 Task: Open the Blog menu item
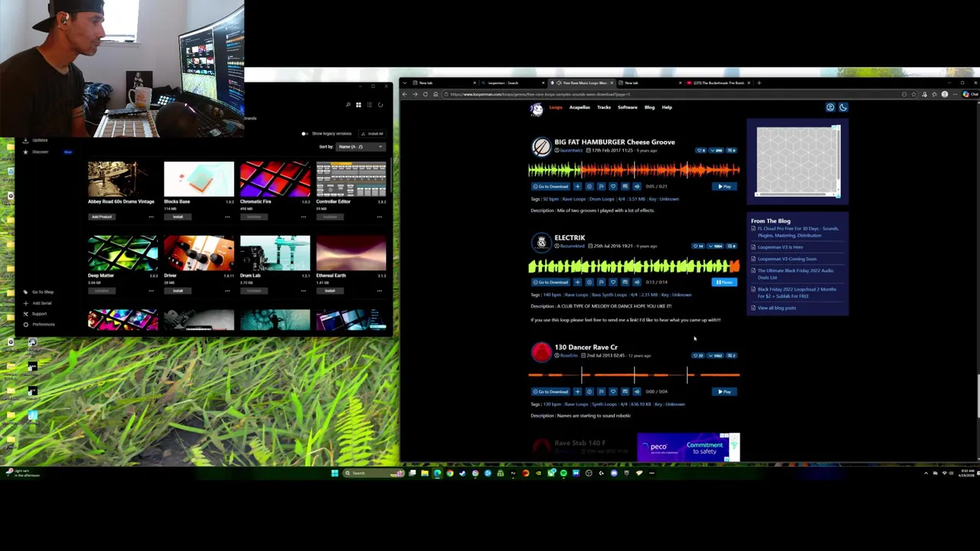(649, 107)
